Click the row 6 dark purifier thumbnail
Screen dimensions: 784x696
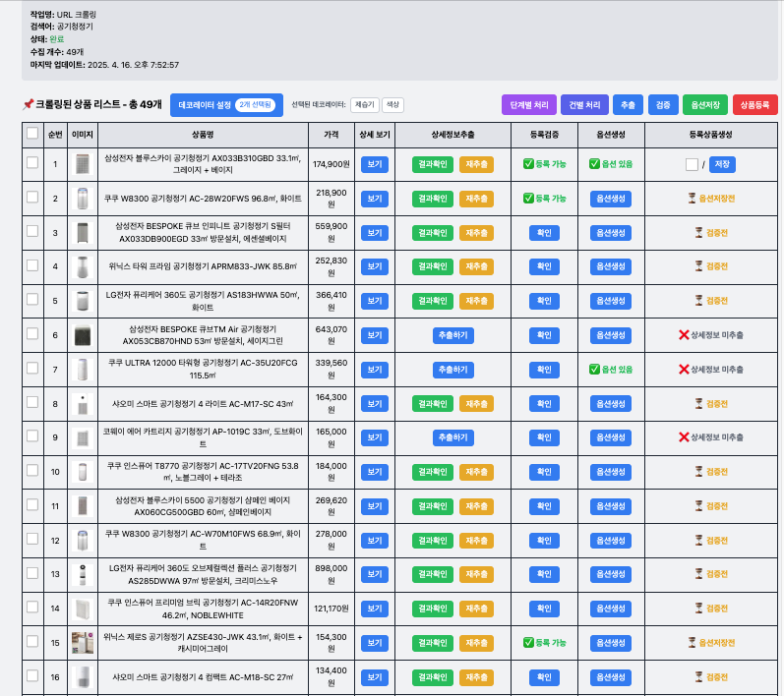pyautogui.click(x=83, y=335)
